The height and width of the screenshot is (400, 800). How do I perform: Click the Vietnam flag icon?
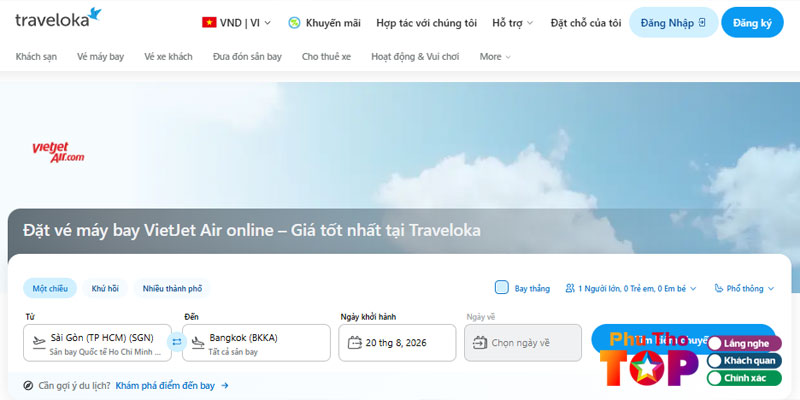(209, 22)
